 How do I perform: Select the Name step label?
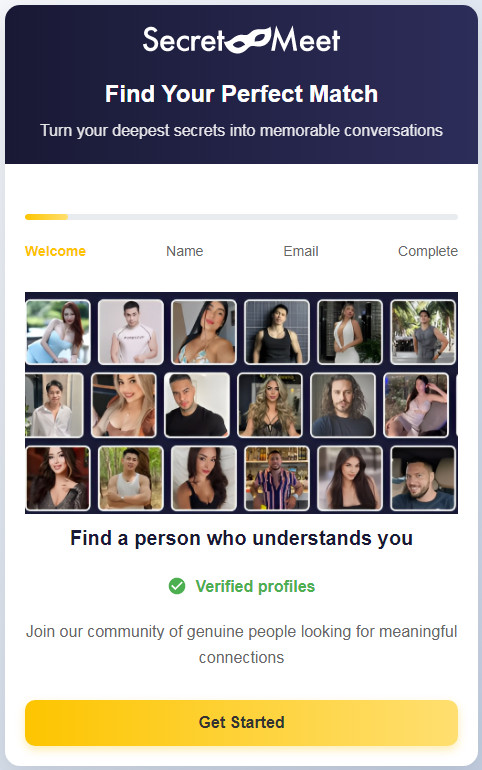click(185, 251)
